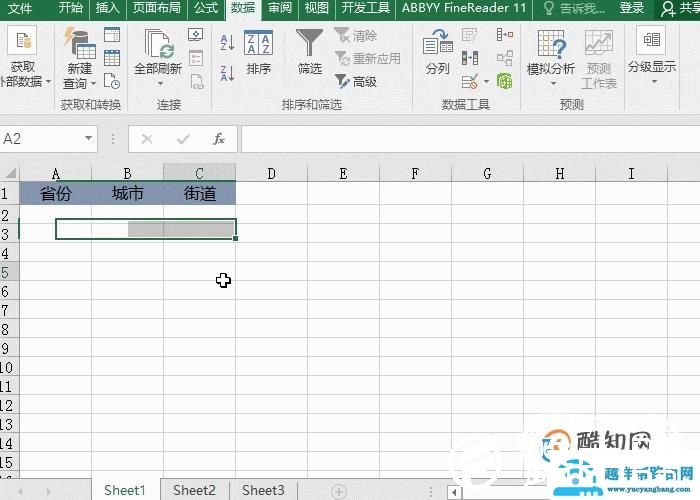The image size is (700, 500).
Task: Click the 数据验证 icon
Action: [470, 82]
